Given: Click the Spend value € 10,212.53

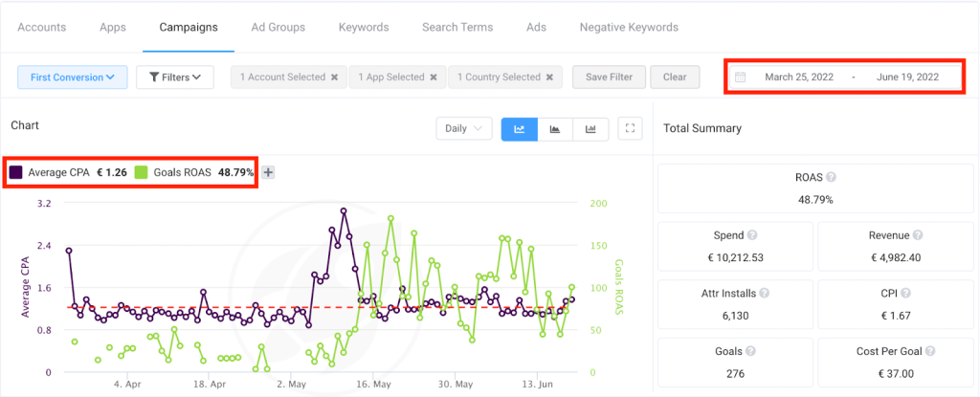Looking at the screenshot, I should pos(735,257).
